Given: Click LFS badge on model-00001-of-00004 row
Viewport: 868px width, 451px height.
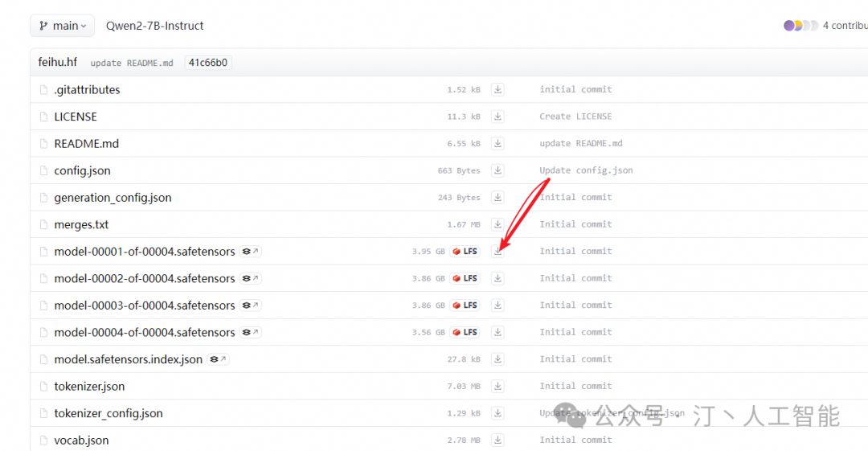Looking at the screenshot, I should [465, 252].
